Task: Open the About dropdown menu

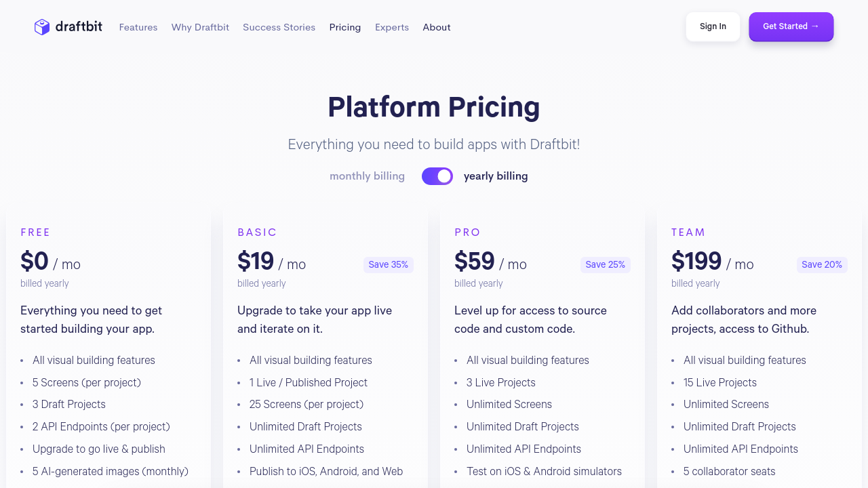Action: pyautogui.click(x=437, y=28)
